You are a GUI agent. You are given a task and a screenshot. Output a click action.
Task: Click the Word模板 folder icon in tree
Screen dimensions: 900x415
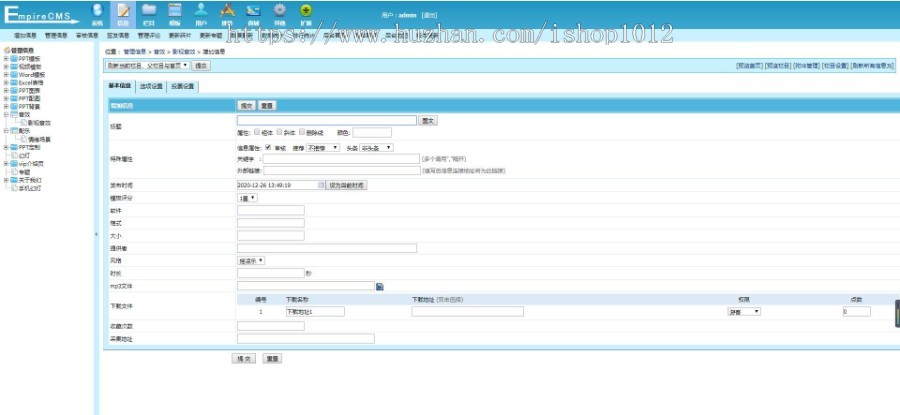(14, 75)
